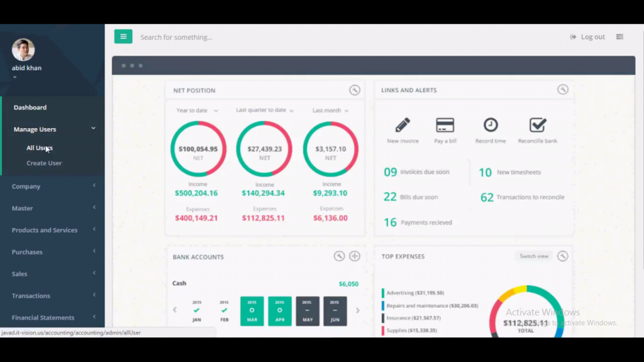Open the Purchases sidebar menu
Viewport: 644px width, 362px height.
(x=27, y=251)
